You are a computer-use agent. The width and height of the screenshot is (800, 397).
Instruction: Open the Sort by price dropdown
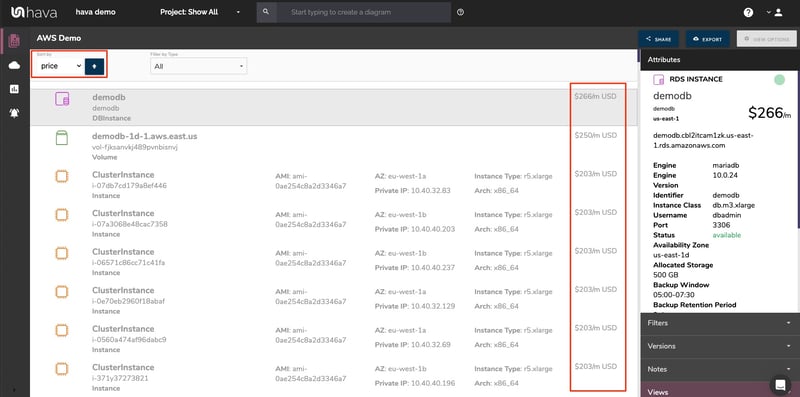60,66
